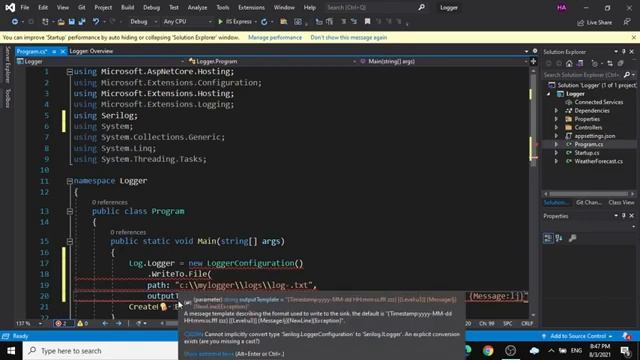Click the Home icon in Solution Explorer
Viewport: 640px width, 360px height.
569,64
